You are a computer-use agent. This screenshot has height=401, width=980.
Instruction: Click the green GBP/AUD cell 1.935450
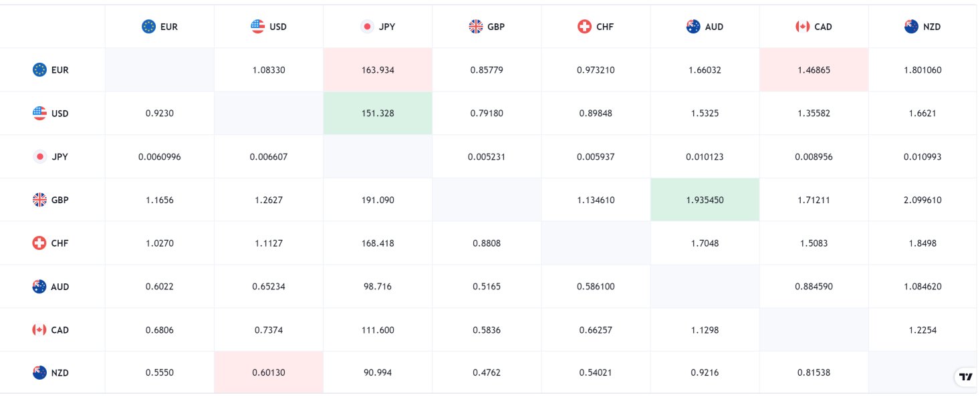[705, 200]
